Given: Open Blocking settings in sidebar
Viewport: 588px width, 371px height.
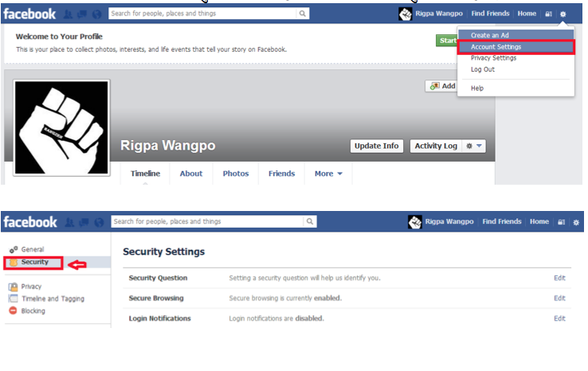Looking at the screenshot, I should point(33,311).
